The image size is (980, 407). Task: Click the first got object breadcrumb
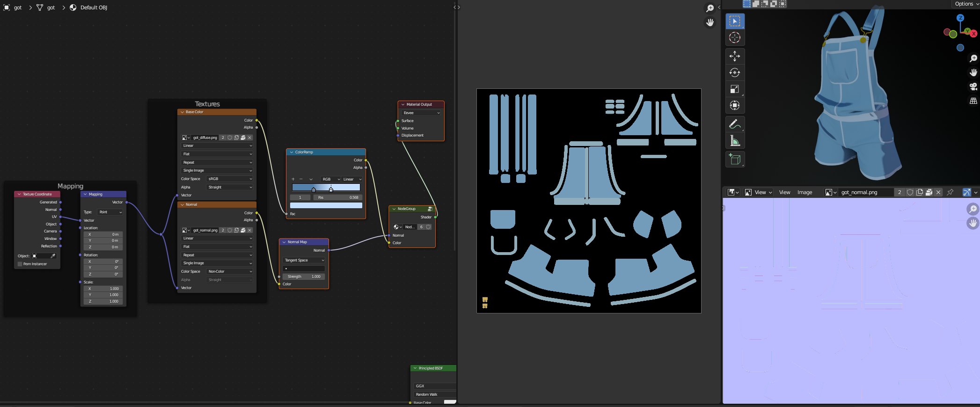pyautogui.click(x=13, y=7)
